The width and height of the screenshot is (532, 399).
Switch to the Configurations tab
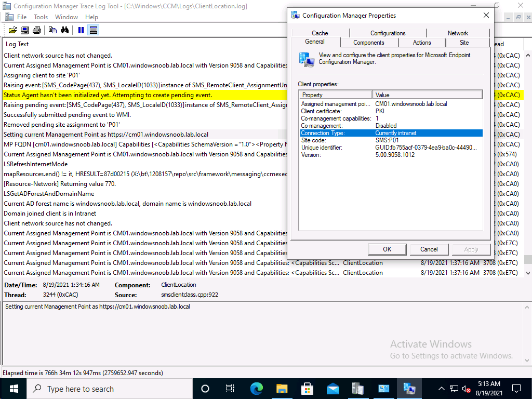(388, 33)
